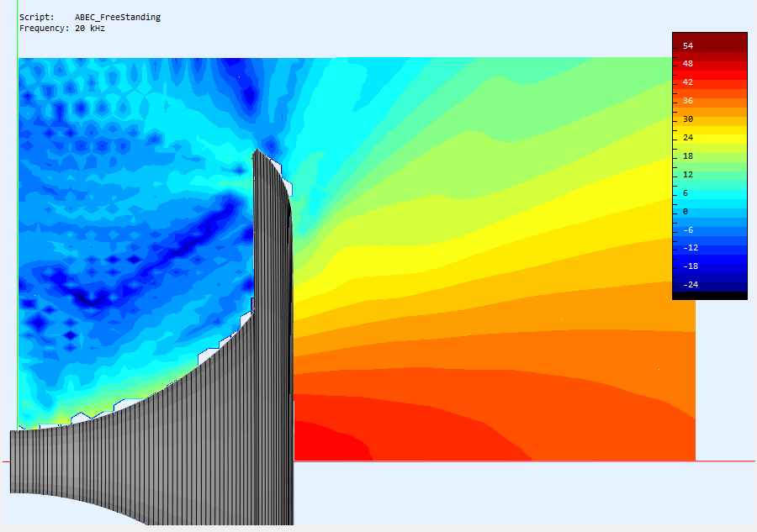Click the 54 value on color legend

[x=688, y=46]
